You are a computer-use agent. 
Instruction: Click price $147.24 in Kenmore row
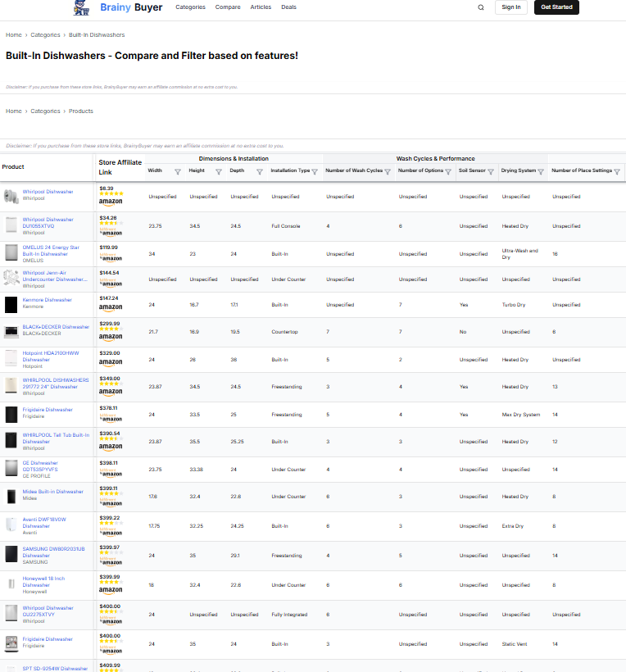[109, 298]
